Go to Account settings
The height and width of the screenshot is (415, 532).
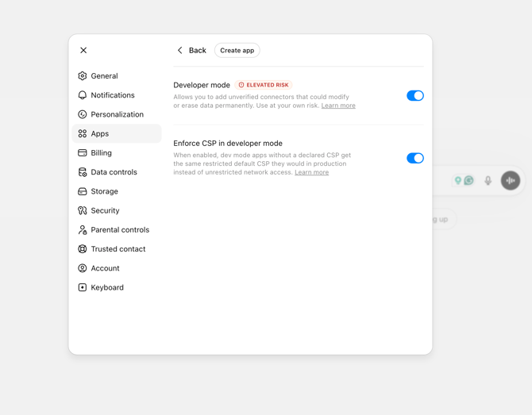[x=117, y=268]
